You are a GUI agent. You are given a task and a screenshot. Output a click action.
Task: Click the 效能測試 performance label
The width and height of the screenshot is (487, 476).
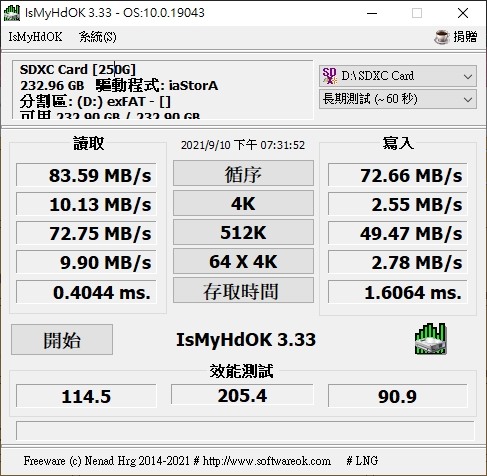click(x=241, y=371)
